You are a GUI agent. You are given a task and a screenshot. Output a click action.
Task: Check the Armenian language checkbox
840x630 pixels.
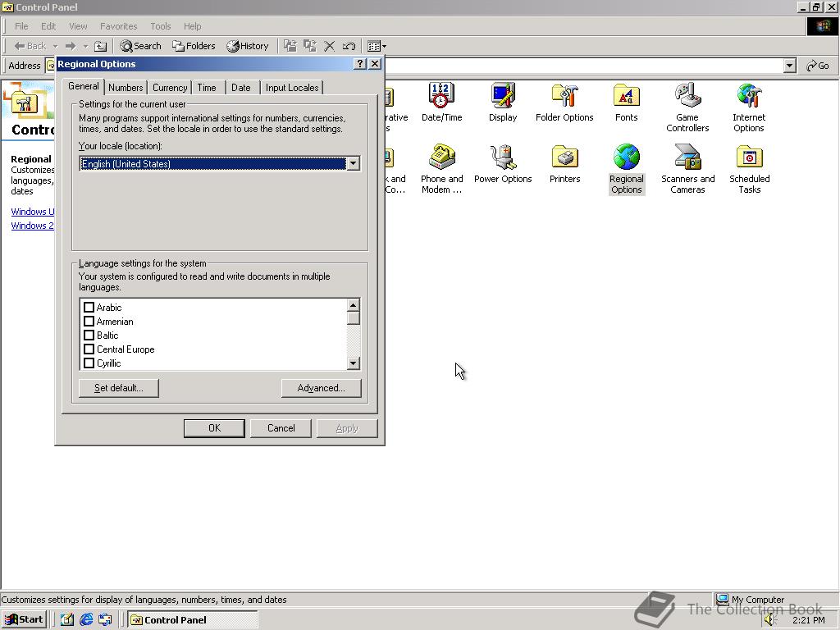point(89,322)
